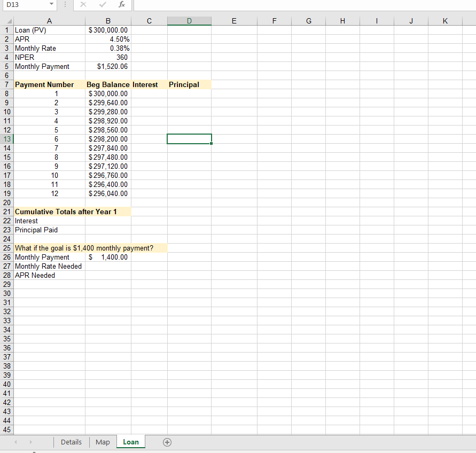Select column D header
Screen dimensions: 476x453
(x=189, y=21)
